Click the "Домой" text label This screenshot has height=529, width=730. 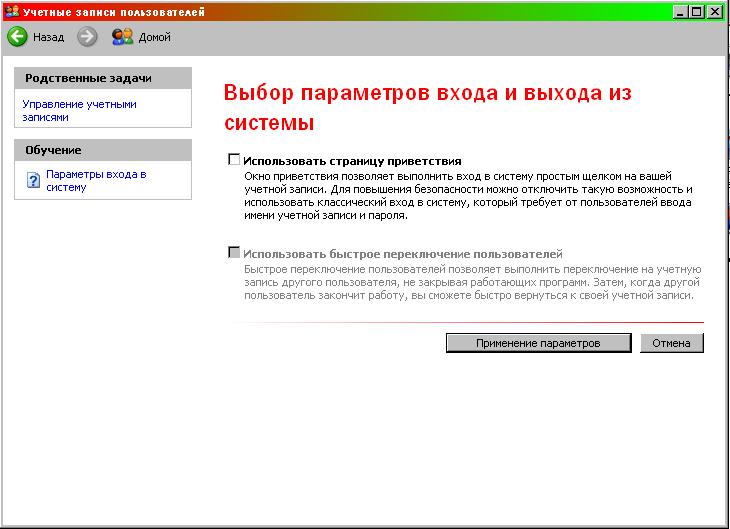pyautogui.click(x=154, y=37)
